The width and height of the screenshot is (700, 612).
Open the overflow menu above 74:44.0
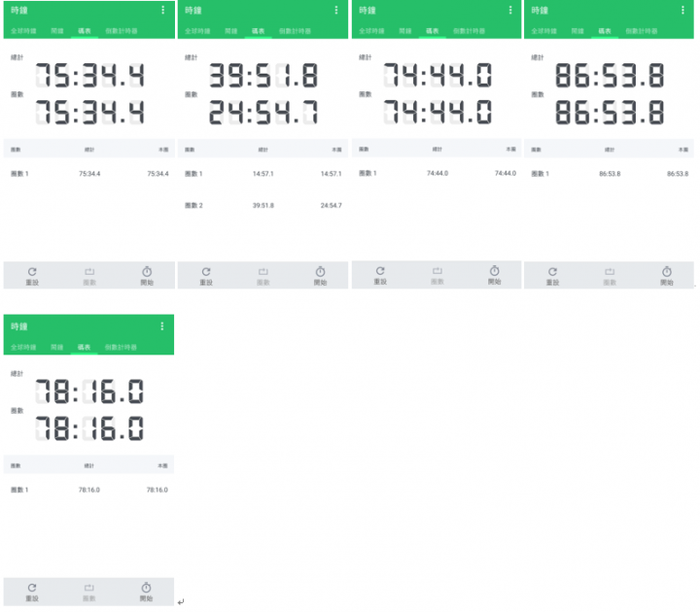[x=510, y=11]
